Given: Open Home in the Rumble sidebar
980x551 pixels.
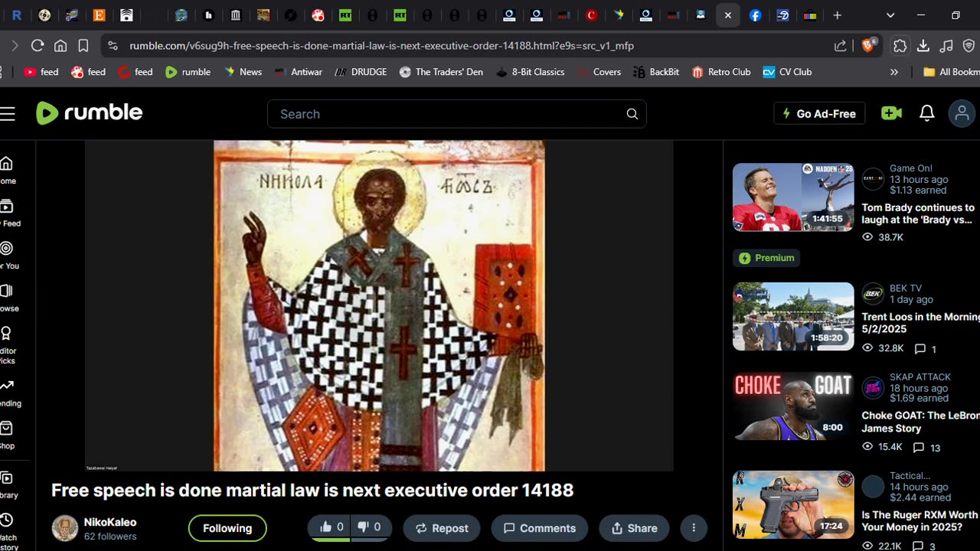Looking at the screenshot, I should click(x=7, y=170).
